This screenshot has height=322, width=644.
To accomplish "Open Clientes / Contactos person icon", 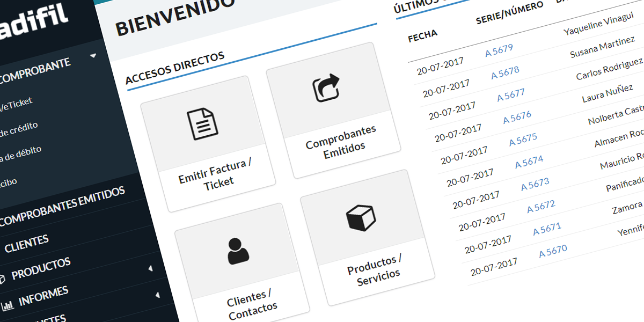I will tap(238, 251).
